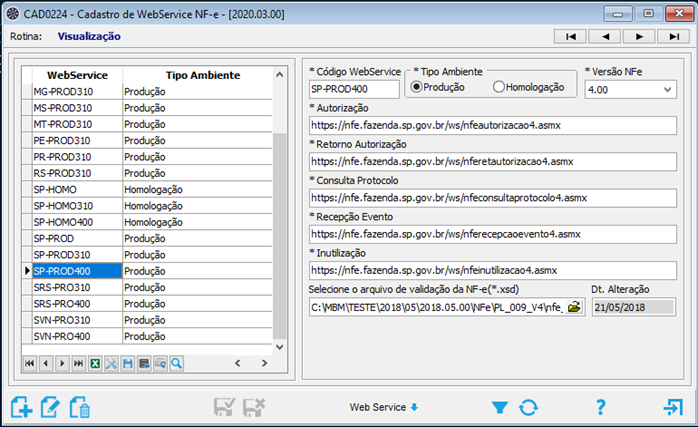Click the Retorno Autorização URL field
The image size is (698, 427).
coord(493,162)
